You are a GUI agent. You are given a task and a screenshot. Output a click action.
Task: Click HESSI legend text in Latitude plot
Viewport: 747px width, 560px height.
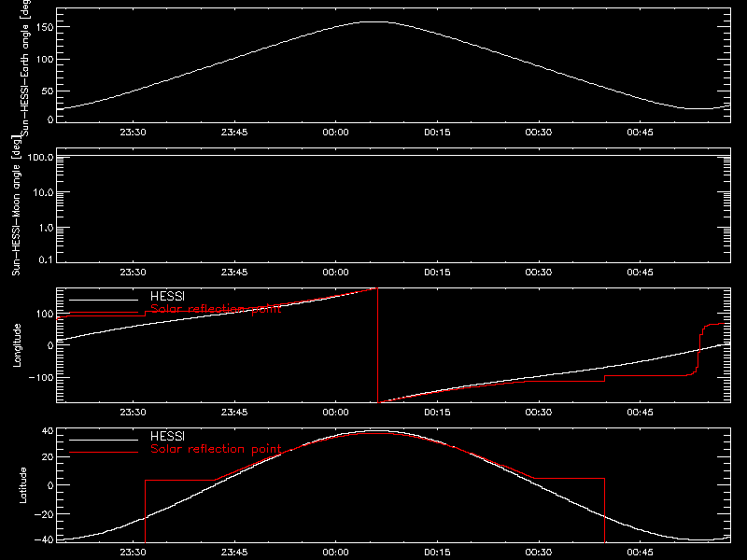point(168,436)
